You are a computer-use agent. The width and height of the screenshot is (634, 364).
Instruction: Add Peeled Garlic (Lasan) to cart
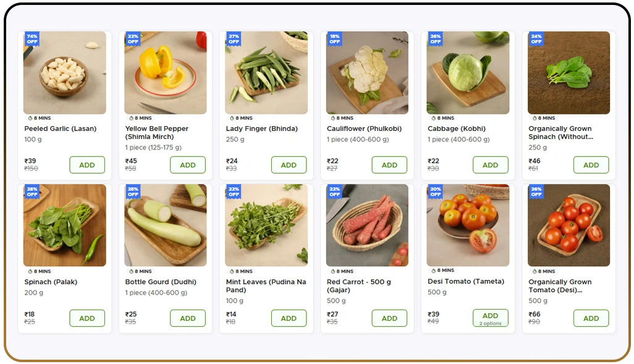coord(87,165)
